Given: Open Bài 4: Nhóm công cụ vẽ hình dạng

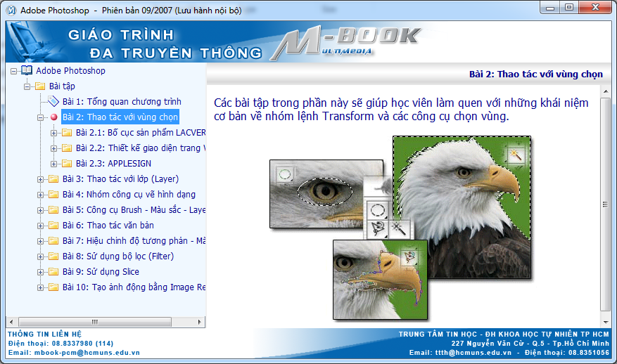Looking at the screenshot, I should (x=129, y=194).
